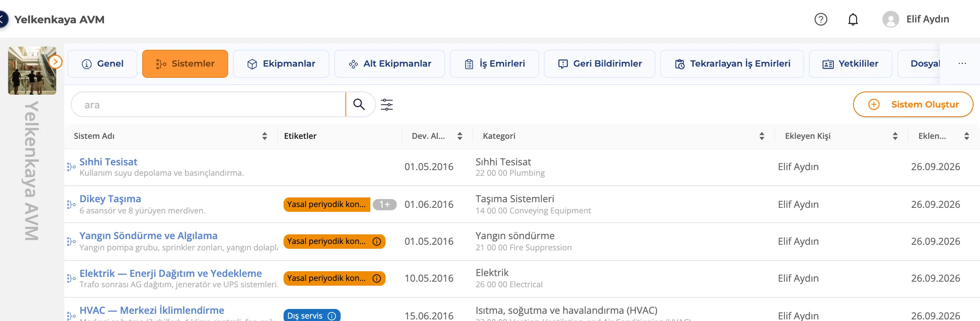Open the Geri Bildirimler tab
This screenshot has height=321, width=980.
click(x=600, y=64)
